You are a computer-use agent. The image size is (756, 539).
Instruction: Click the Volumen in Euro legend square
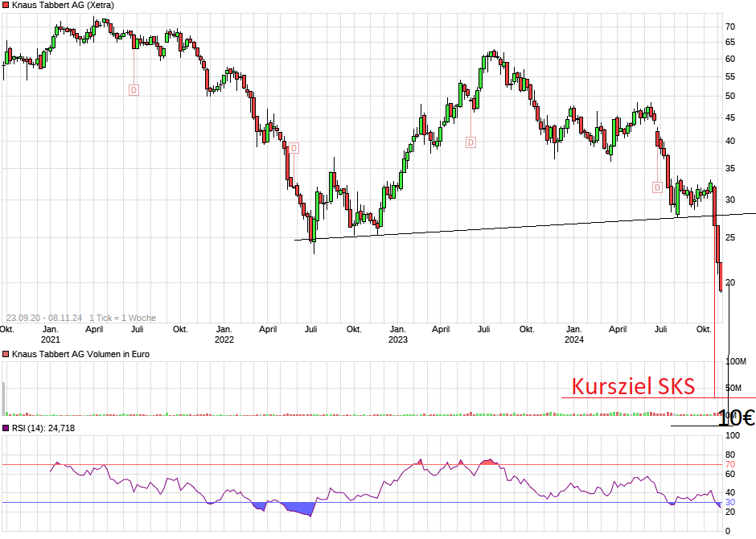coord(6,354)
